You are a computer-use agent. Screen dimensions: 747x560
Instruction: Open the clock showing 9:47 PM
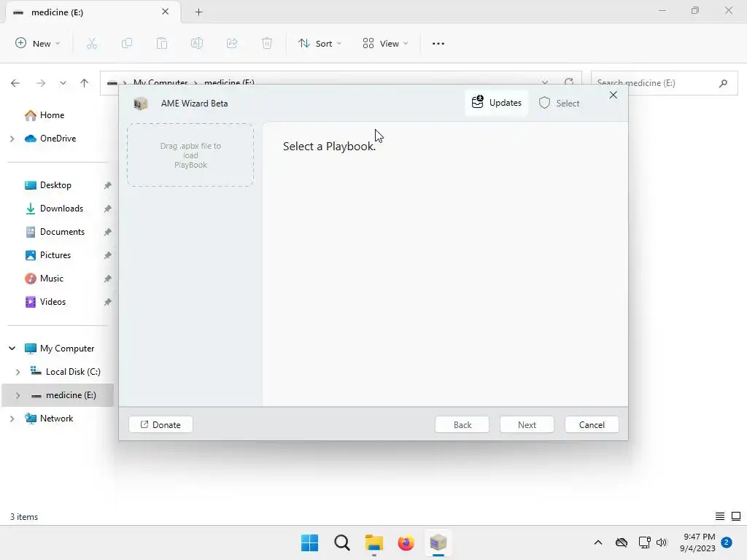[697, 542]
